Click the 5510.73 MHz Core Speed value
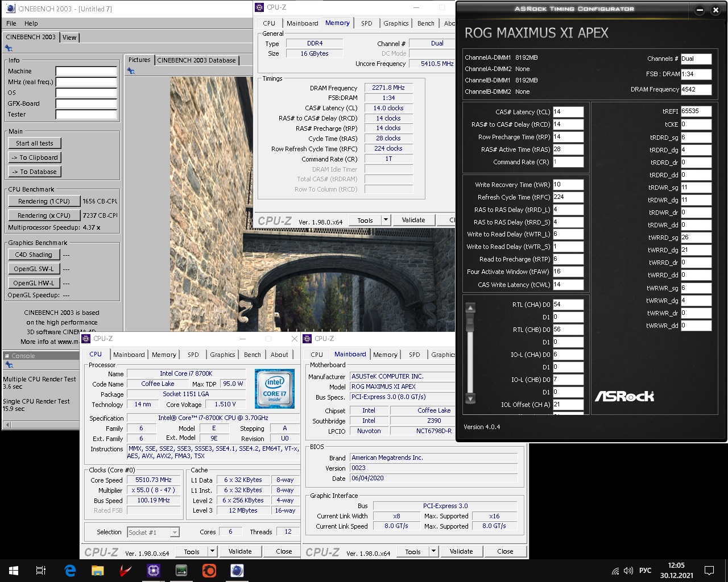 point(154,480)
